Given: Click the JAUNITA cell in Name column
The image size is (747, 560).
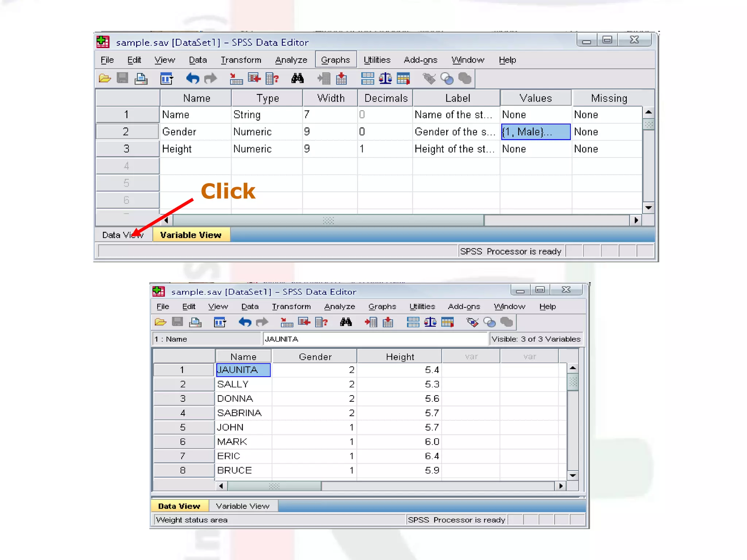Looking at the screenshot, I should click(x=243, y=370).
